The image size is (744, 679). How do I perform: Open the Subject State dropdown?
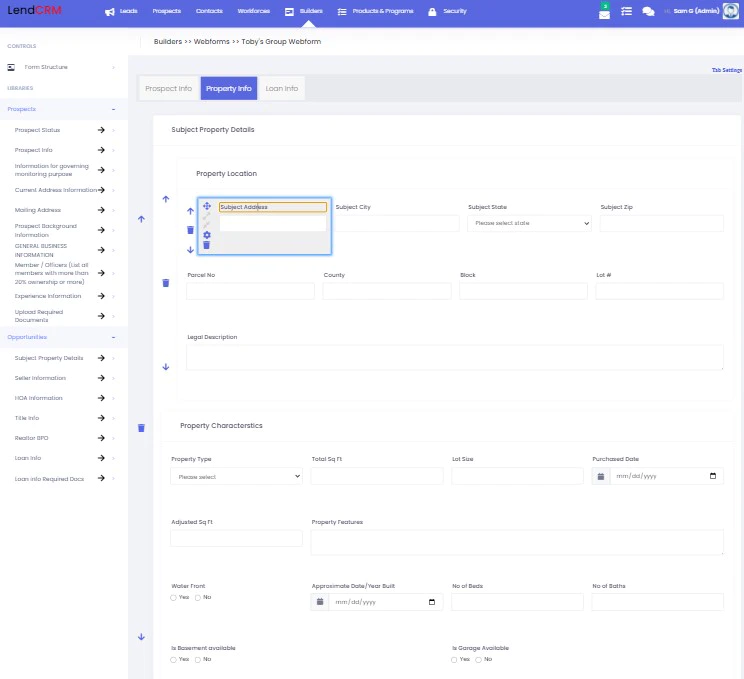click(x=530, y=223)
